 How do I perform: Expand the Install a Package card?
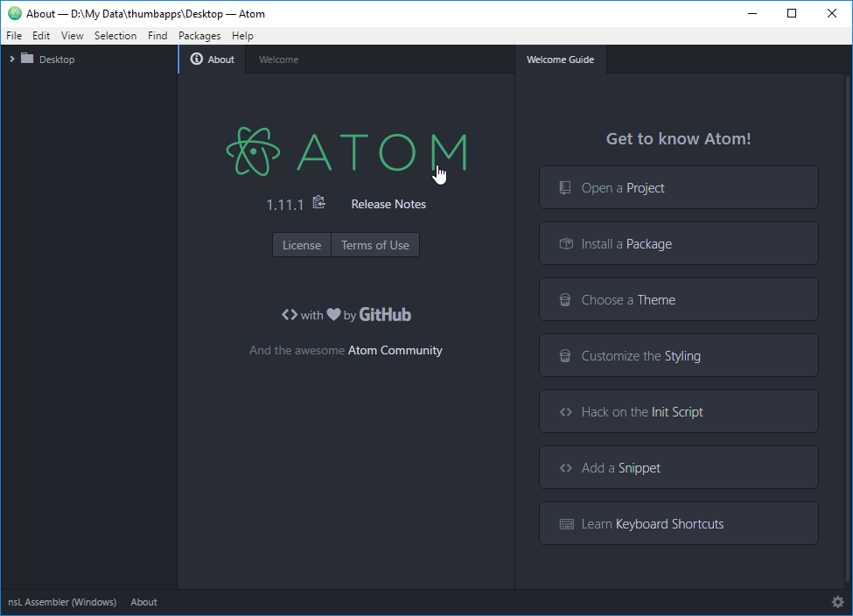[x=678, y=243]
